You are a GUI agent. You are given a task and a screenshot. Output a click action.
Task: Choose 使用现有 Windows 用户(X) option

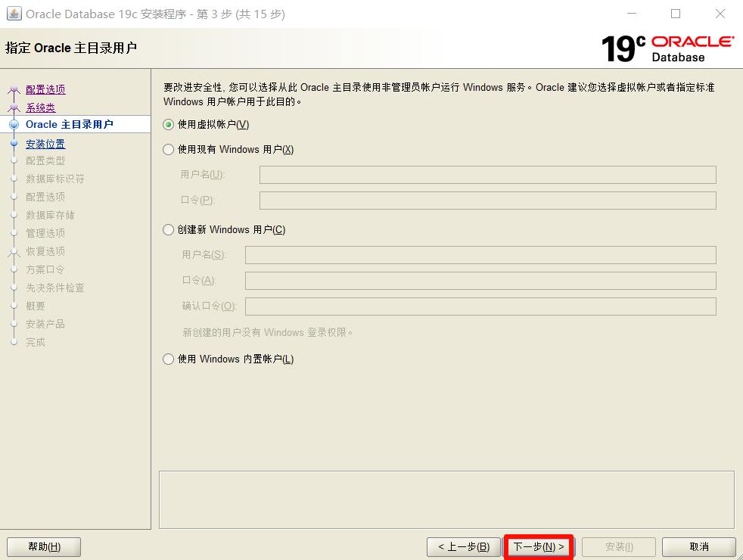[168, 150]
